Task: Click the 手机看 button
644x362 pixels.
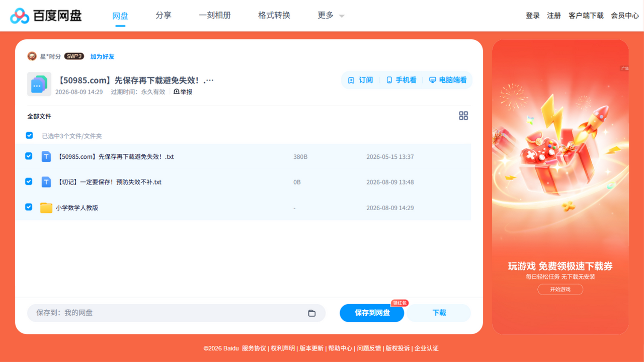Action: (x=401, y=80)
